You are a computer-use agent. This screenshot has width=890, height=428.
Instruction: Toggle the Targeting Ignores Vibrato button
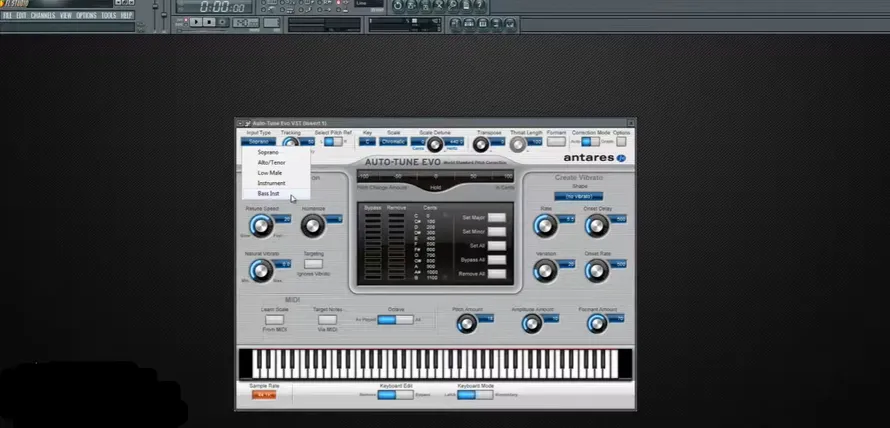(313, 263)
